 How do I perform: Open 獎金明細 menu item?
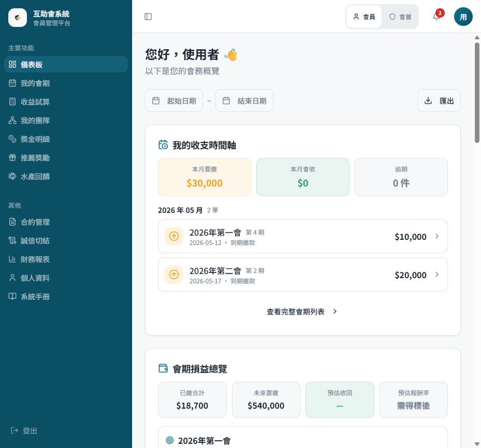coord(66,139)
